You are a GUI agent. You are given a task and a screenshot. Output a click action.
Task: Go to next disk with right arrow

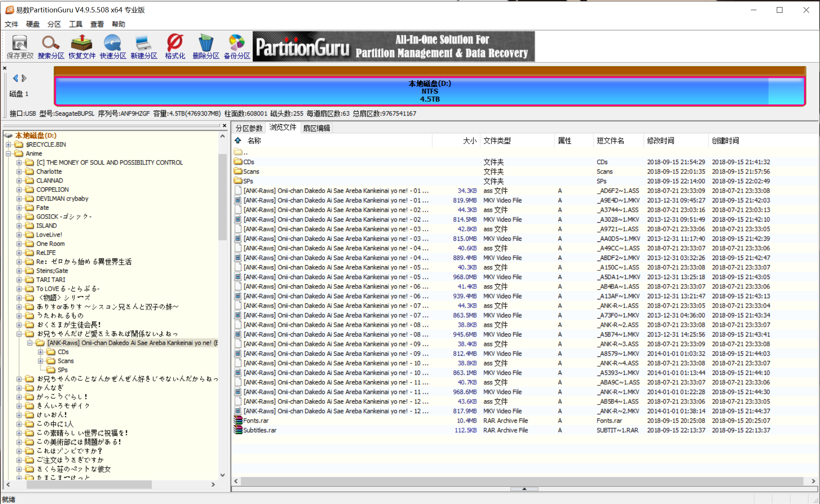[x=24, y=78]
